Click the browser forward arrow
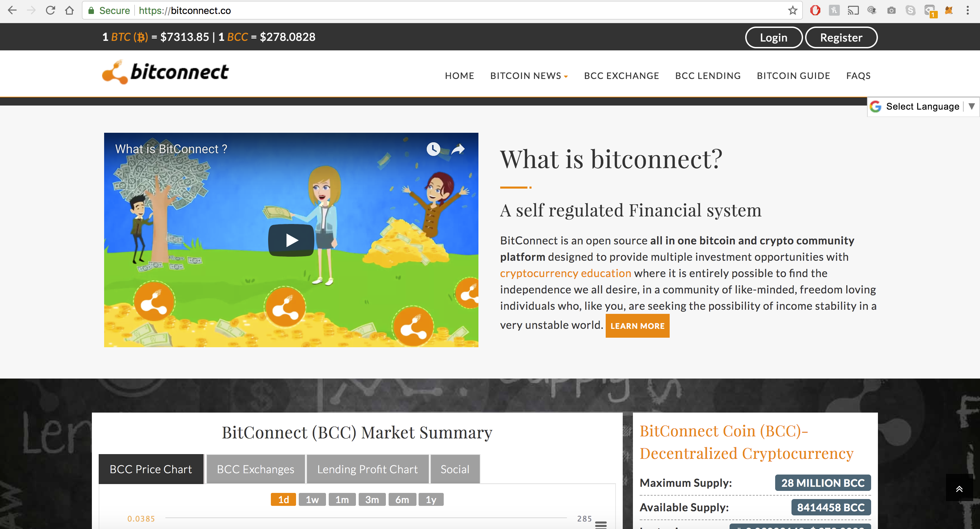This screenshot has width=980, height=529. (x=31, y=10)
